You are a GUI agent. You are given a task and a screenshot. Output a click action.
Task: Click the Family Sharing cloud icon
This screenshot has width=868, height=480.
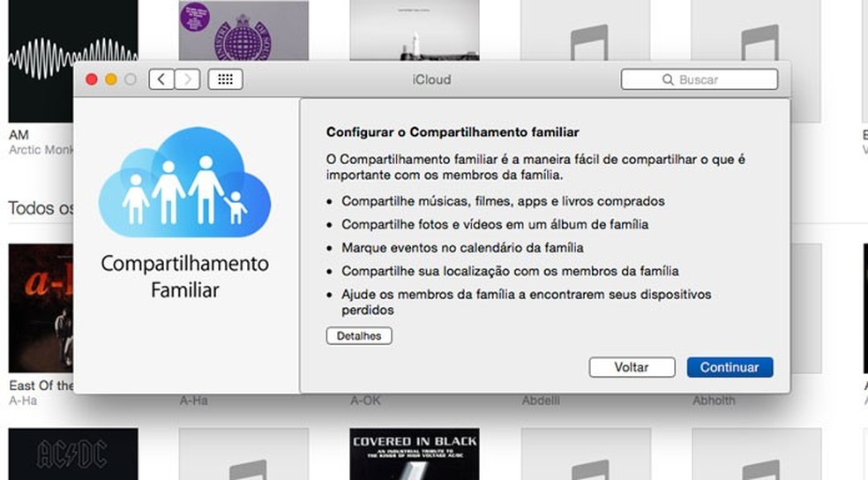tap(185, 183)
